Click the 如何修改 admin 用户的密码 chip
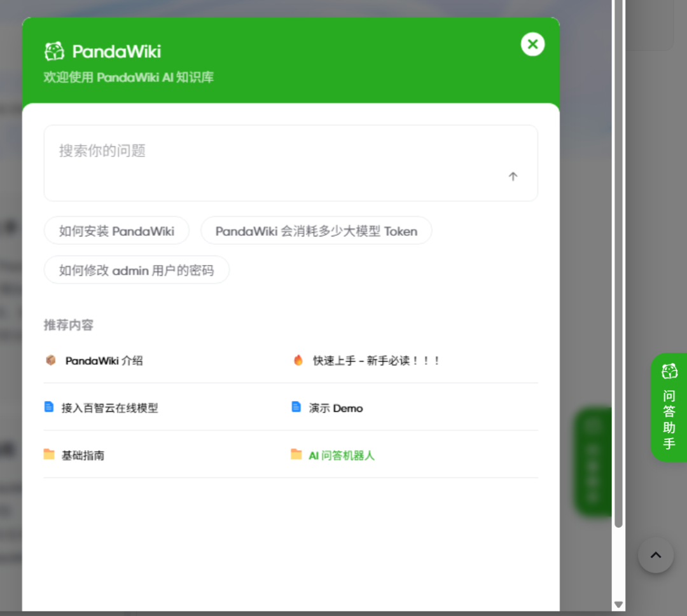The height and width of the screenshot is (616, 687). click(x=136, y=270)
